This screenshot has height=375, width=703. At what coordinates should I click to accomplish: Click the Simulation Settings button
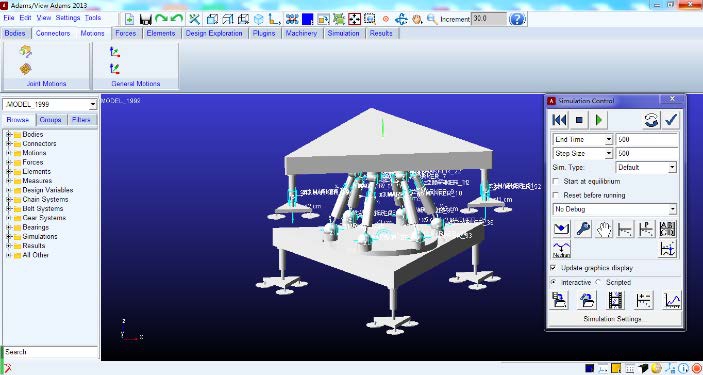pos(612,319)
